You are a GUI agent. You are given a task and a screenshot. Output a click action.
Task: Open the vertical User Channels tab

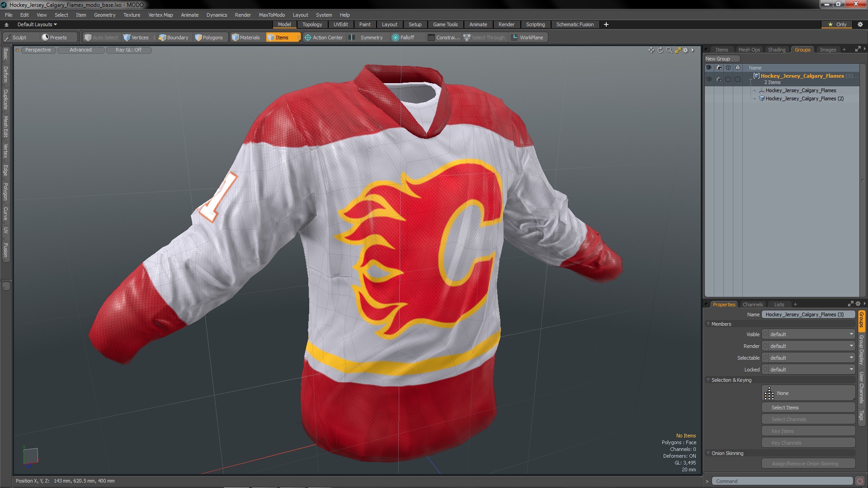(x=861, y=388)
